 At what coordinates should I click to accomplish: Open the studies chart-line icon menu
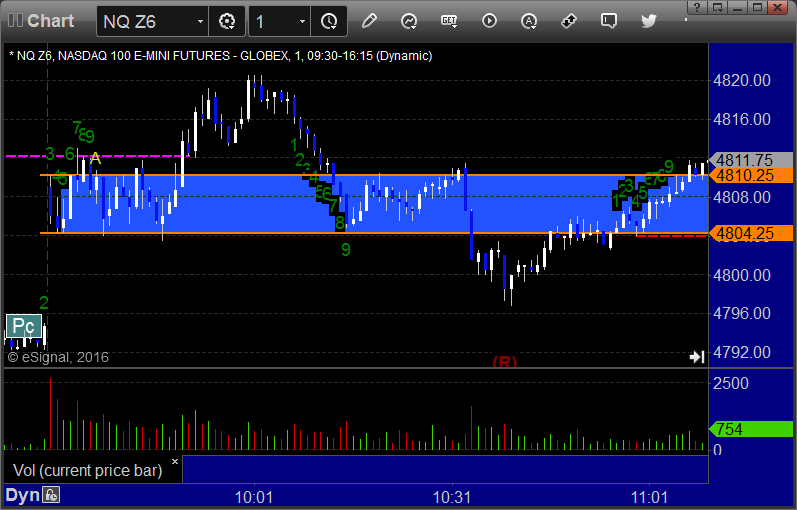click(409, 21)
